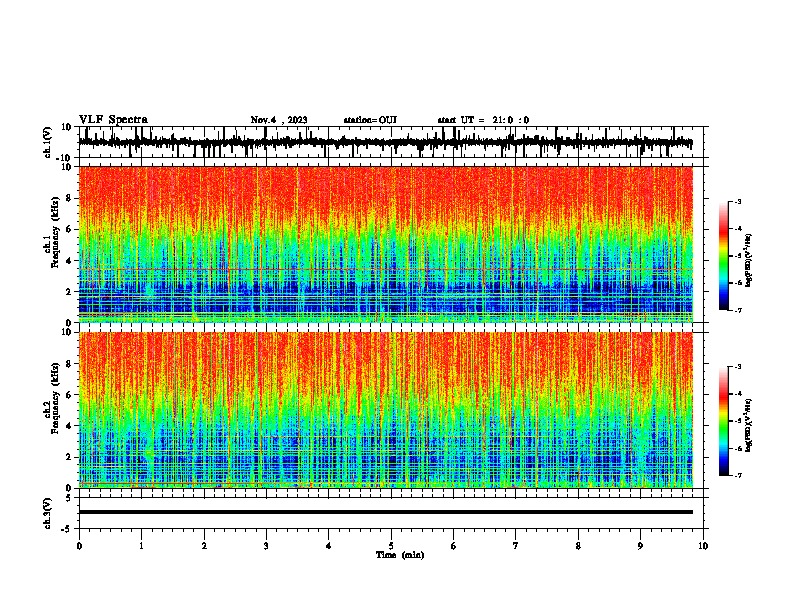Click the ch.1 voltage waveform trace panel
The width and height of the screenshot is (792, 612).
pos(391,142)
